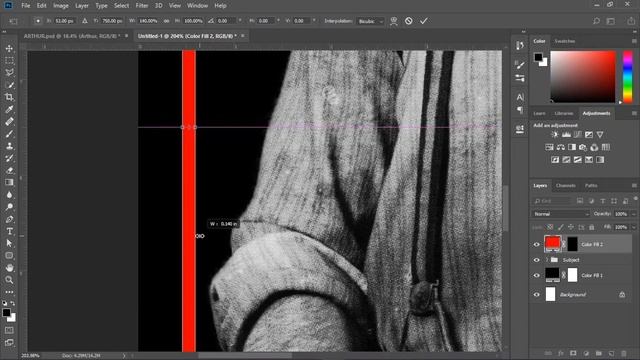The image size is (640, 360).
Task: Open the Opacity dropdown arrow
Action: tap(633, 214)
